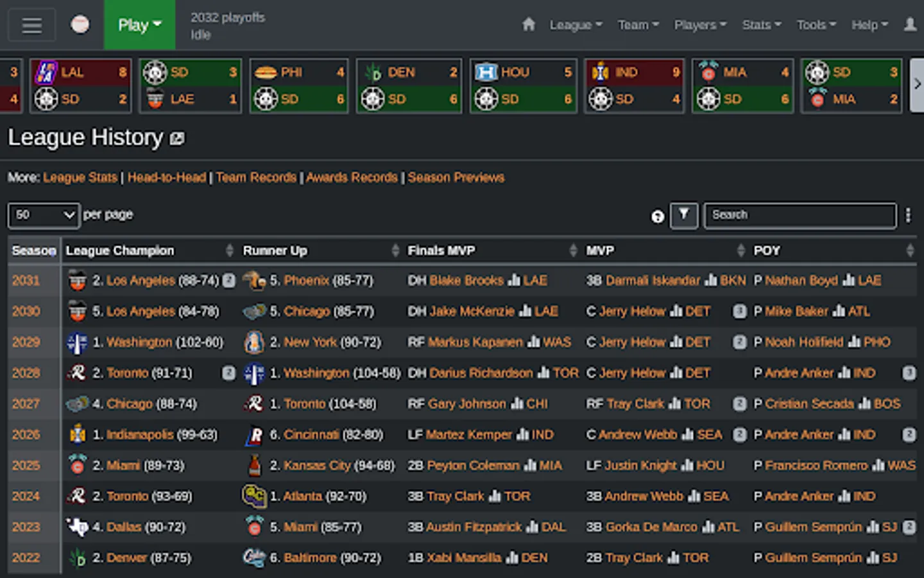The width and height of the screenshot is (924, 578).
Task: Open the hamburger sidebar menu
Action: pos(31,25)
